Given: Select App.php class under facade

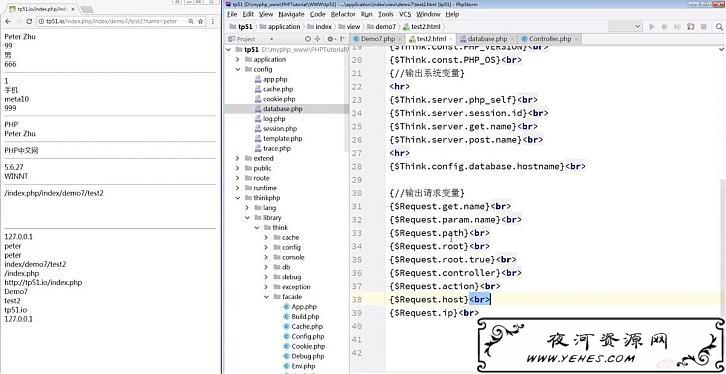Looking at the screenshot, I should click(300, 307).
